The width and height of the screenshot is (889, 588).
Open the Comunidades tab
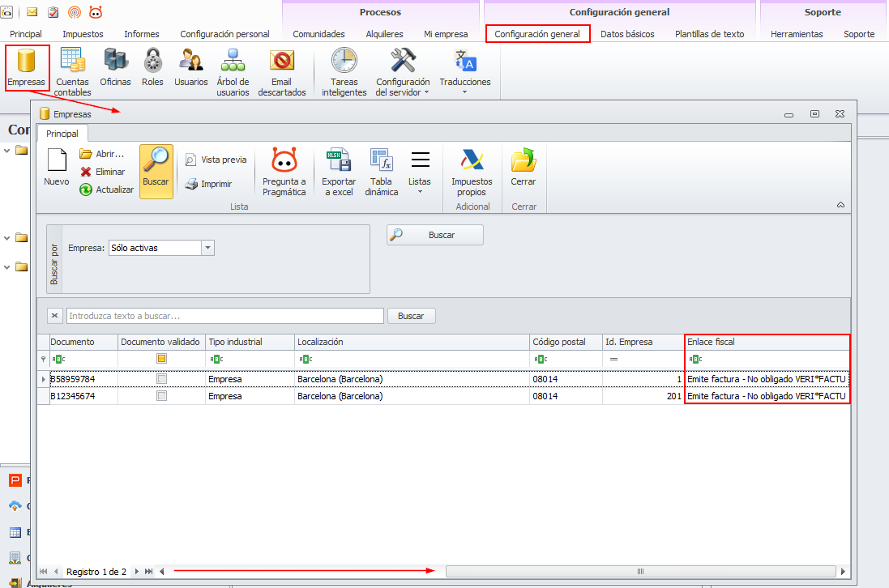[x=318, y=34]
